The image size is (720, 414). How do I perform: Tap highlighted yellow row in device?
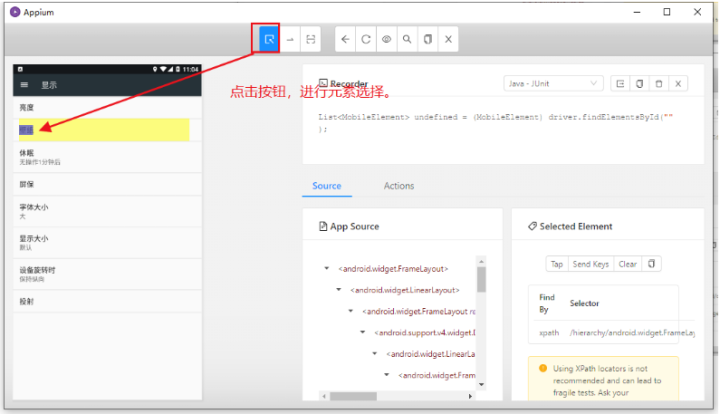point(104,130)
